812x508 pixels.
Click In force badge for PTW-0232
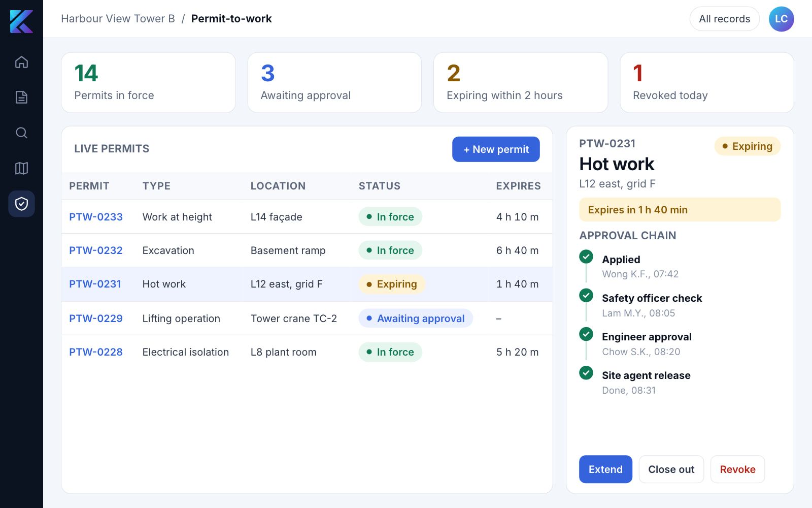click(390, 250)
